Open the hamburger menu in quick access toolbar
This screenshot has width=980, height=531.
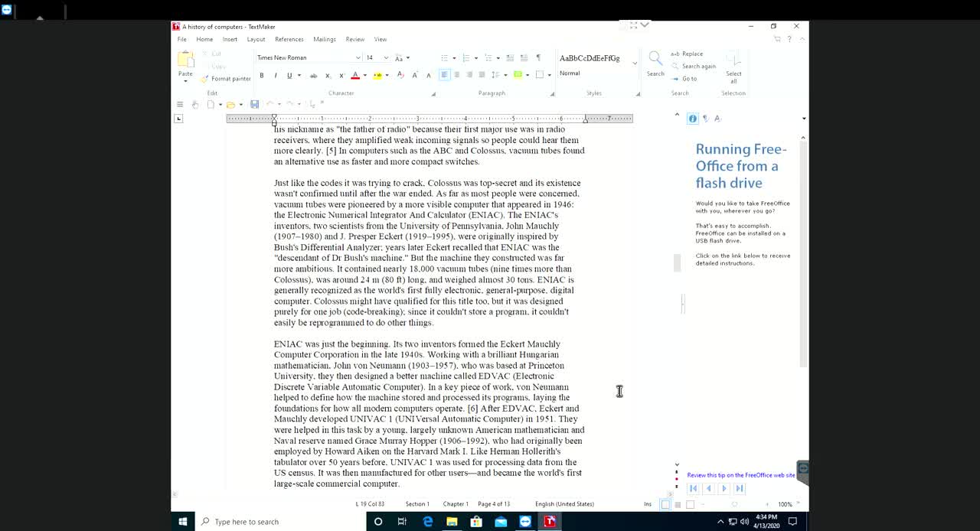pos(180,104)
